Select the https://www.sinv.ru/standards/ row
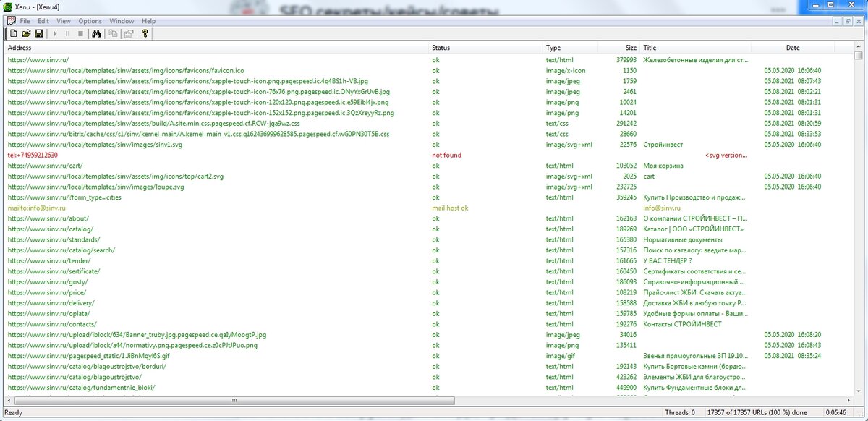 tap(54, 239)
